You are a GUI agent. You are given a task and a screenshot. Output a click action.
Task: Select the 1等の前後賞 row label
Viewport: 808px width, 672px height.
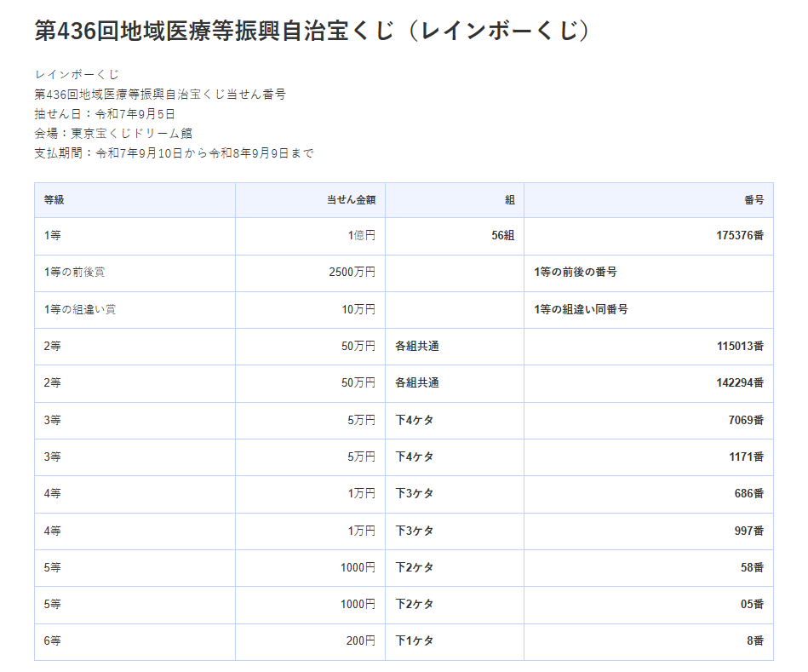pyautogui.click(x=75, y=272)
